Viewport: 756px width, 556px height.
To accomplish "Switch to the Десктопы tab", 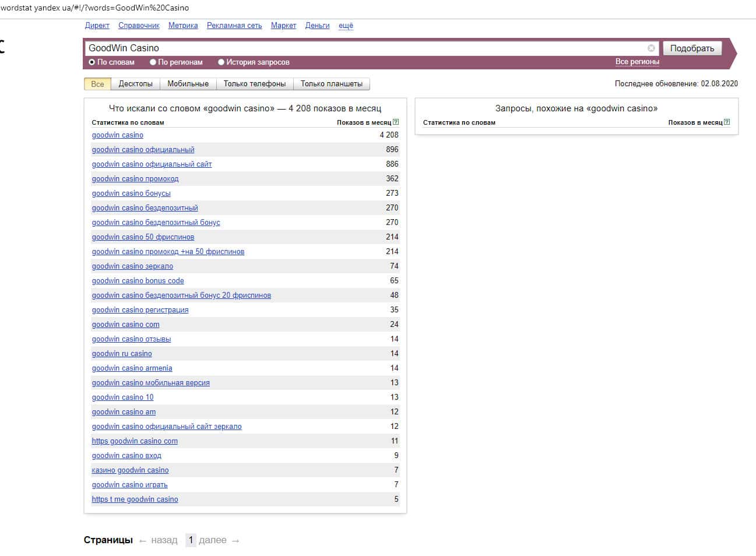I will (x=135, y=84).
